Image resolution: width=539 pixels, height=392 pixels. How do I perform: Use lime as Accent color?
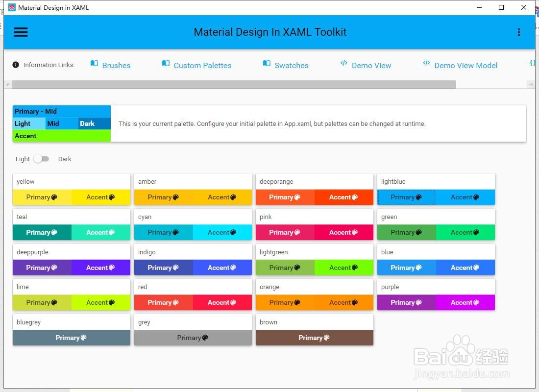tap(101, 303)
